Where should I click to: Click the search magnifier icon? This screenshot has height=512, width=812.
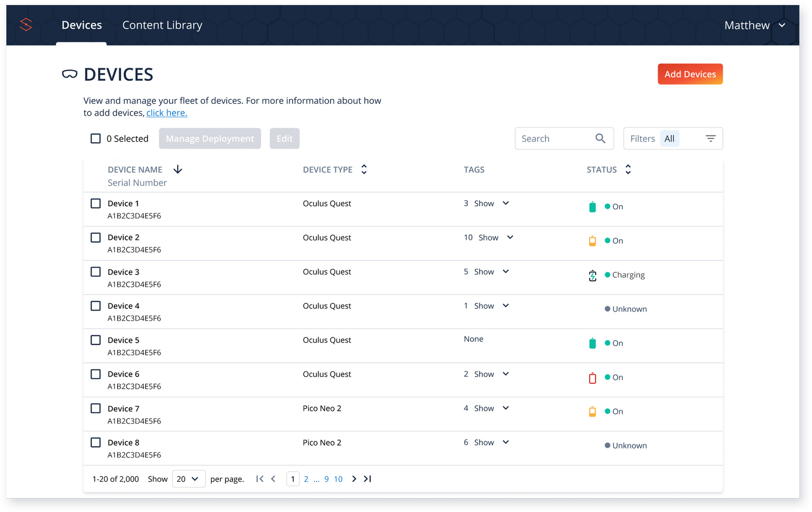600,139
